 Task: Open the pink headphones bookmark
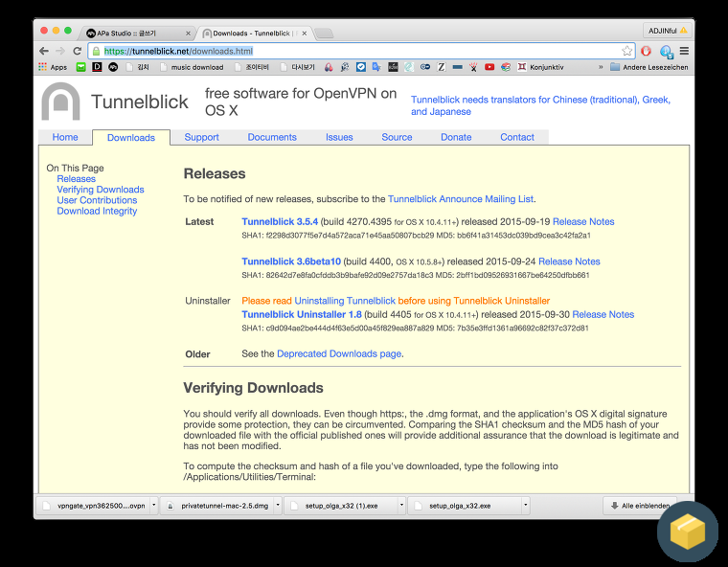(x=329, y=67)
